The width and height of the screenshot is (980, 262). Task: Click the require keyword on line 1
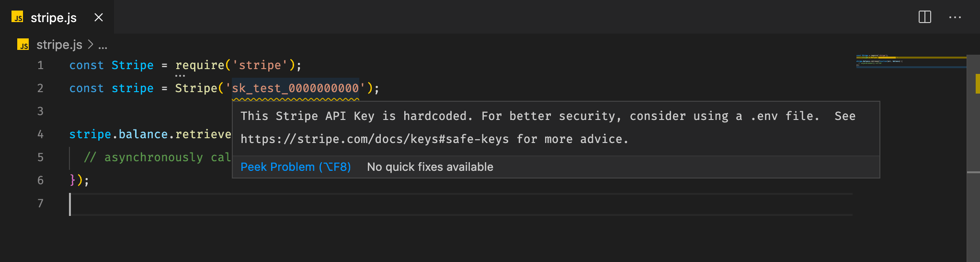200,65
